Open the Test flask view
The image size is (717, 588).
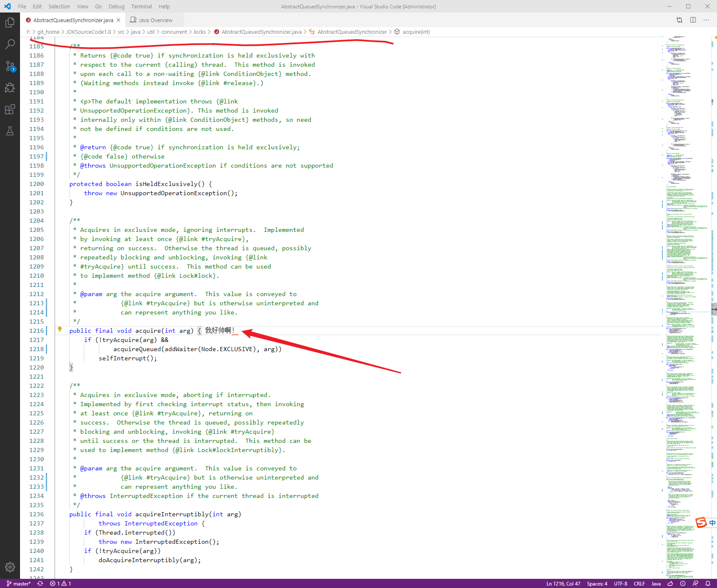point(10,131)
